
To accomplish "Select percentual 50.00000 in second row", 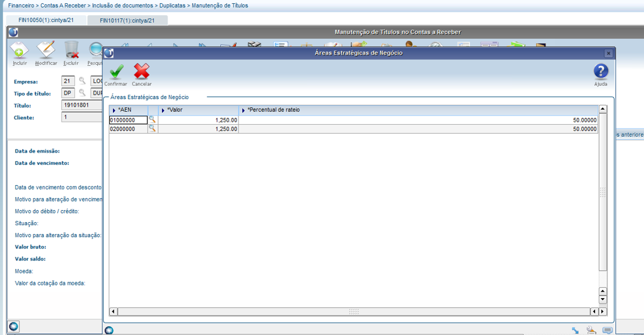I will coord(418,129).
